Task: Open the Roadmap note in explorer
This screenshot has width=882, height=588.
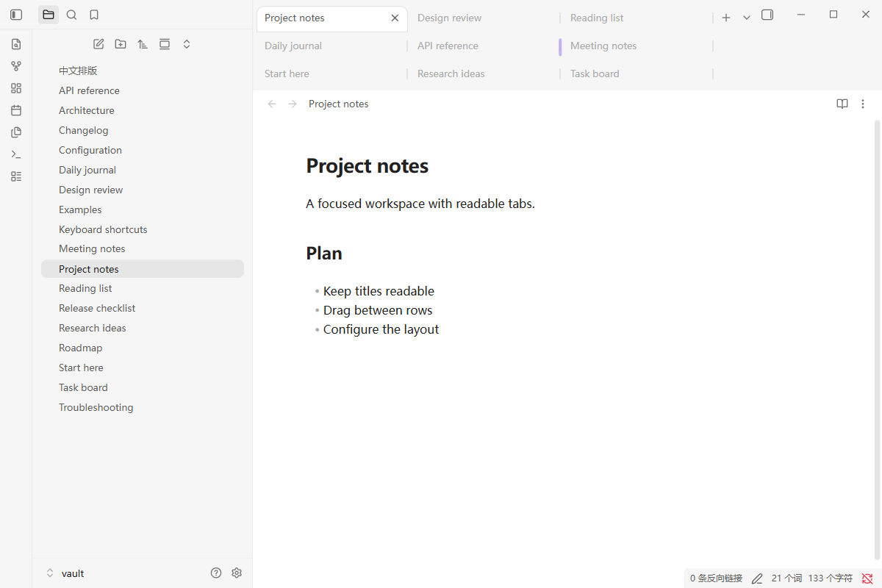Action: pos(143,348)
